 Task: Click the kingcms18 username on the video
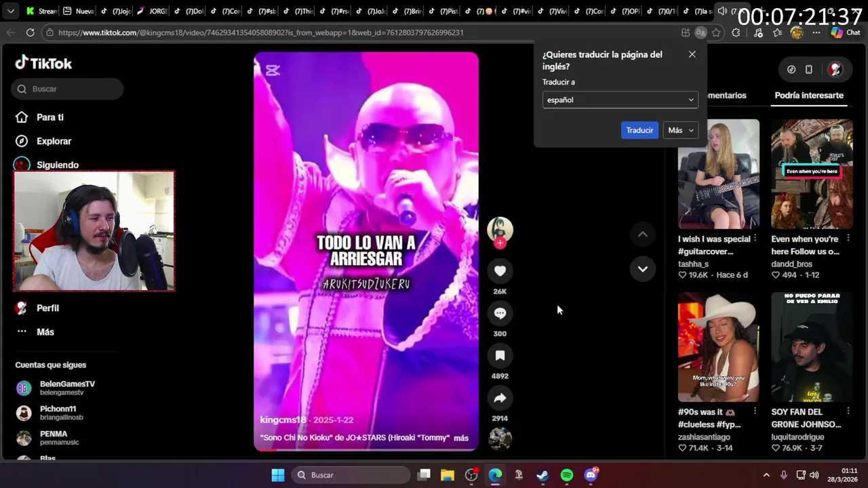click(283, 420)
